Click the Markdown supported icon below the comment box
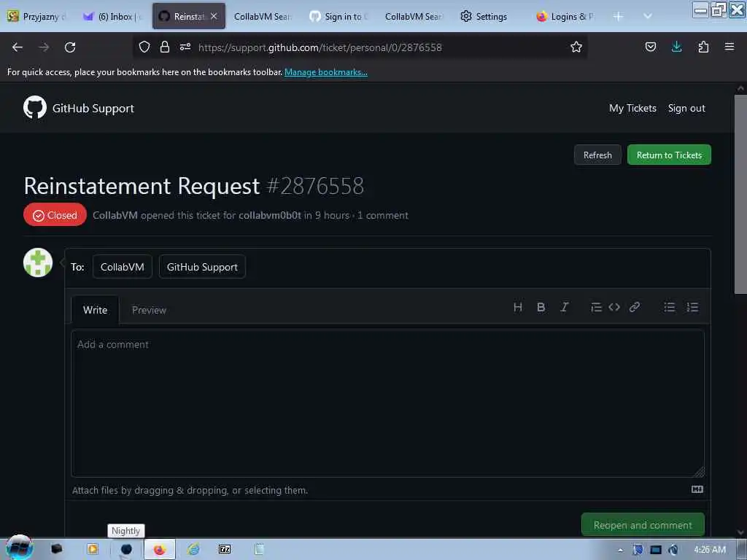747x560 pixels. (697, 489)
